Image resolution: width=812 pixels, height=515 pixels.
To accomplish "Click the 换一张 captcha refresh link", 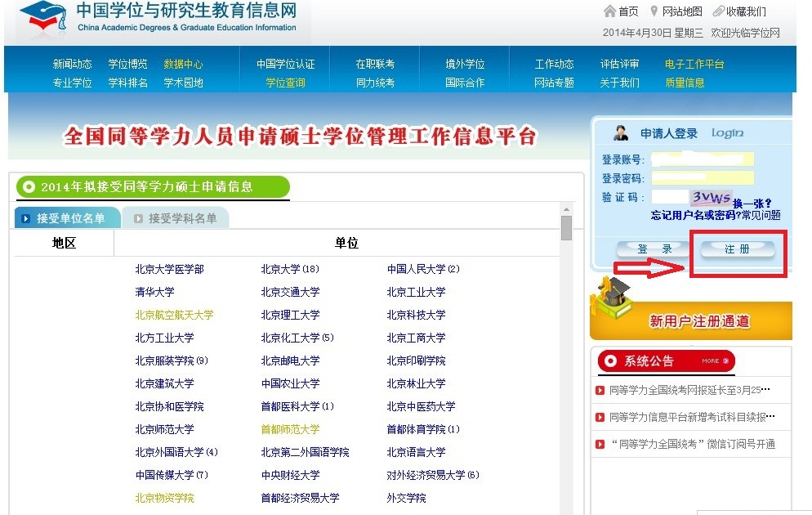I will pos(752,203).
